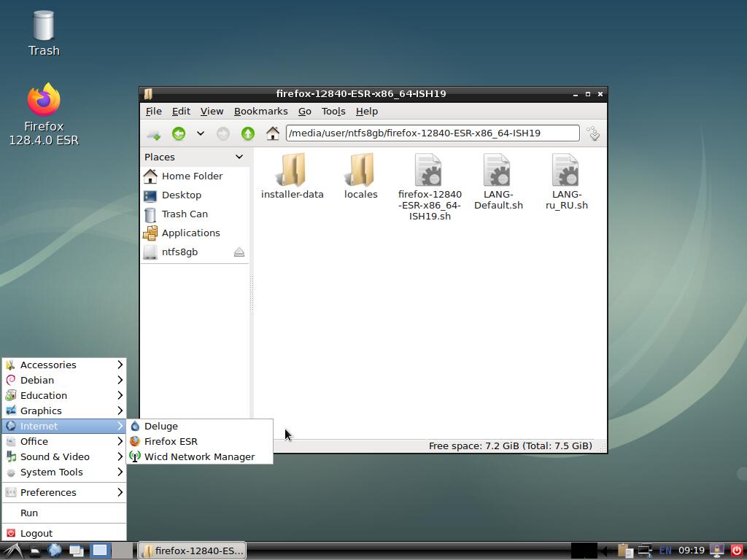Image resolution: width=747 pixels, height=560 pixels.
Task: Click the EN keyboard layout indicator
Action: 665,551
